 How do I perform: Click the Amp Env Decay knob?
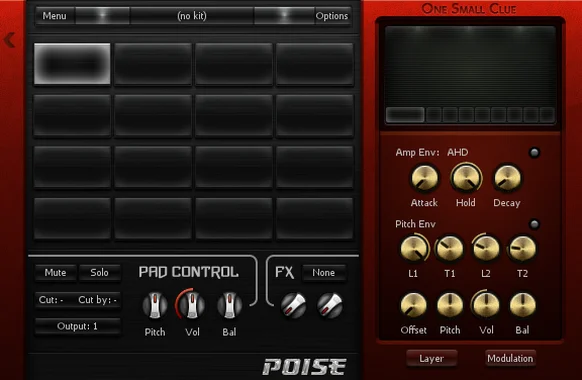[x=507, y=178]
